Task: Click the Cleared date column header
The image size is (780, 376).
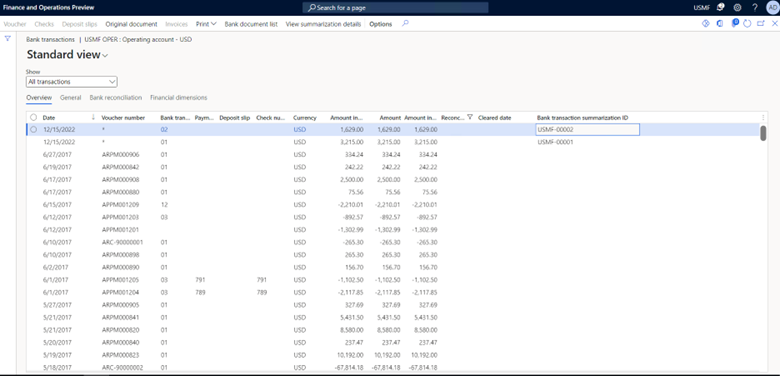Action: pos(494,118)
